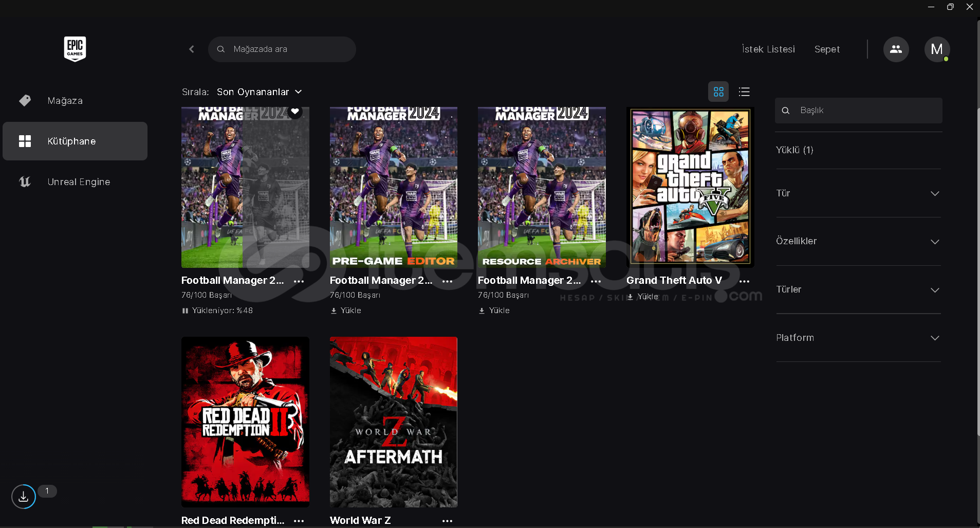This screenshot has height=528, width=980.
Task: Switch to list view layout
Action: pos(744,92)
